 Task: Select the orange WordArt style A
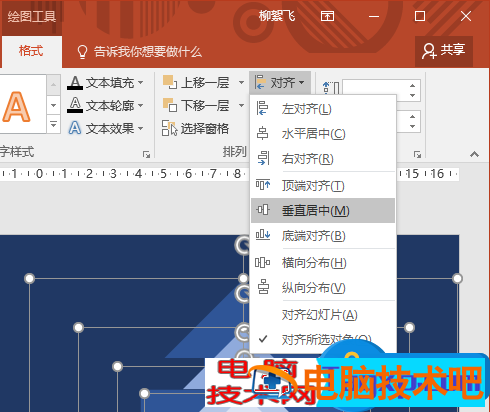click(x=17, y=107)
